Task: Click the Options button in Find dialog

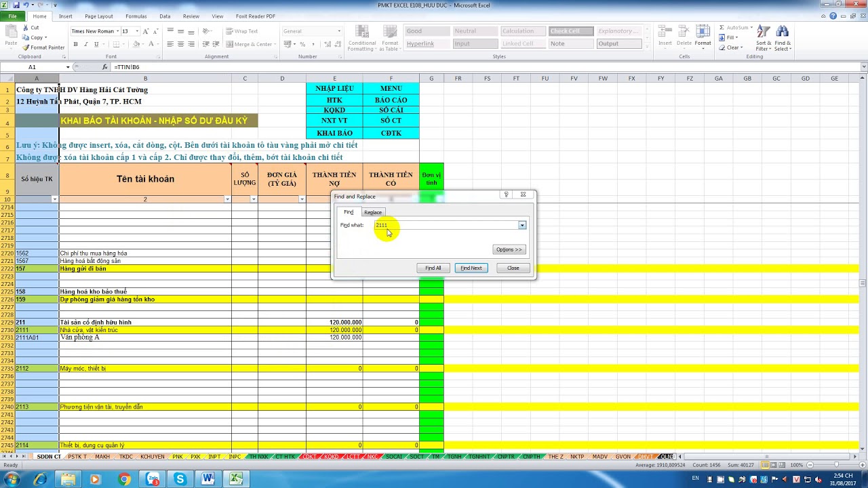Action: 509,249
